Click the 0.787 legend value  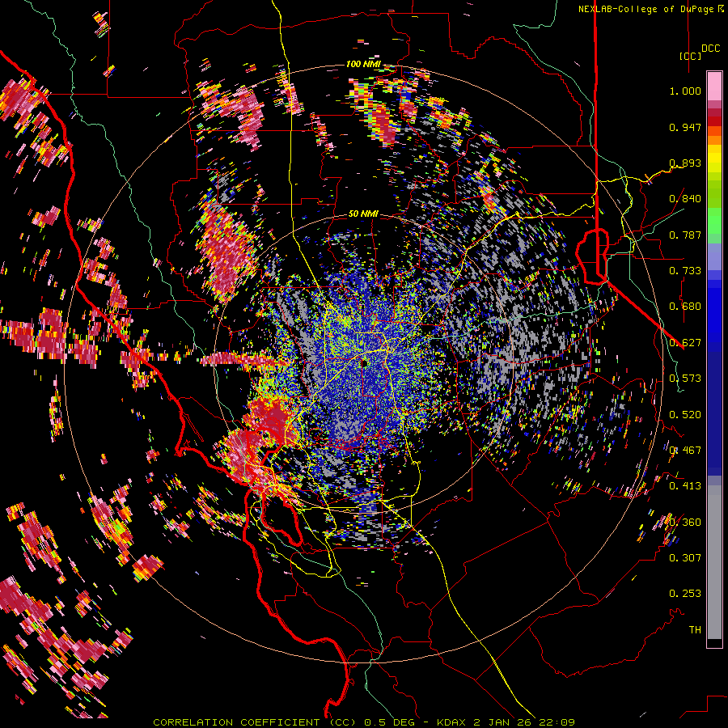pyautogui.click(x=685, y=235)
